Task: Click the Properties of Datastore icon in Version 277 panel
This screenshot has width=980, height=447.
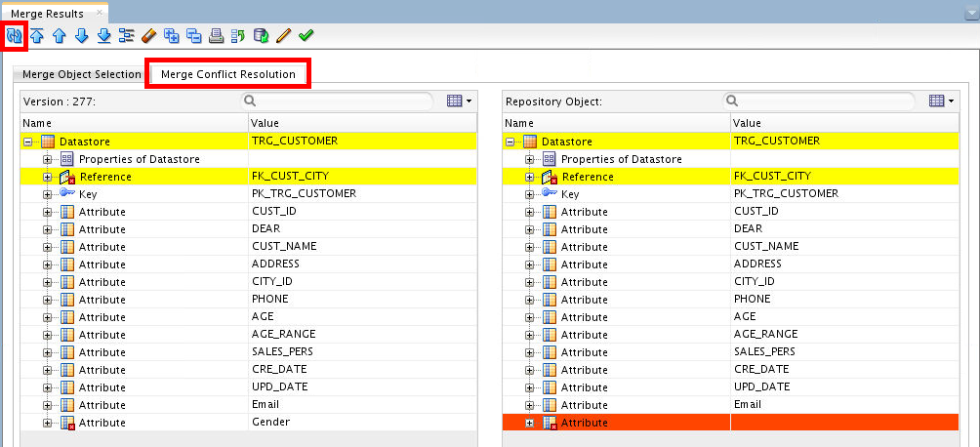Action: coord(67,159)
